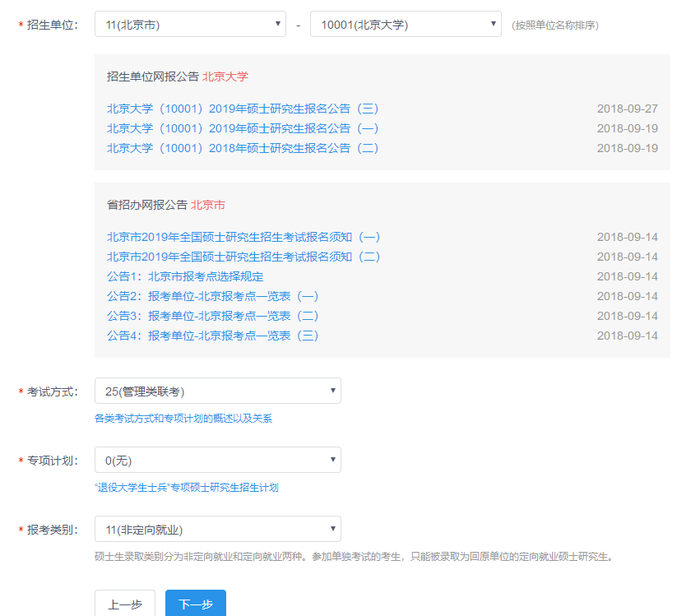Image resolution: width=677 pixels, height=616 pixels.
Task: Click the blue 下一步 button
Action: click(196, 604)
